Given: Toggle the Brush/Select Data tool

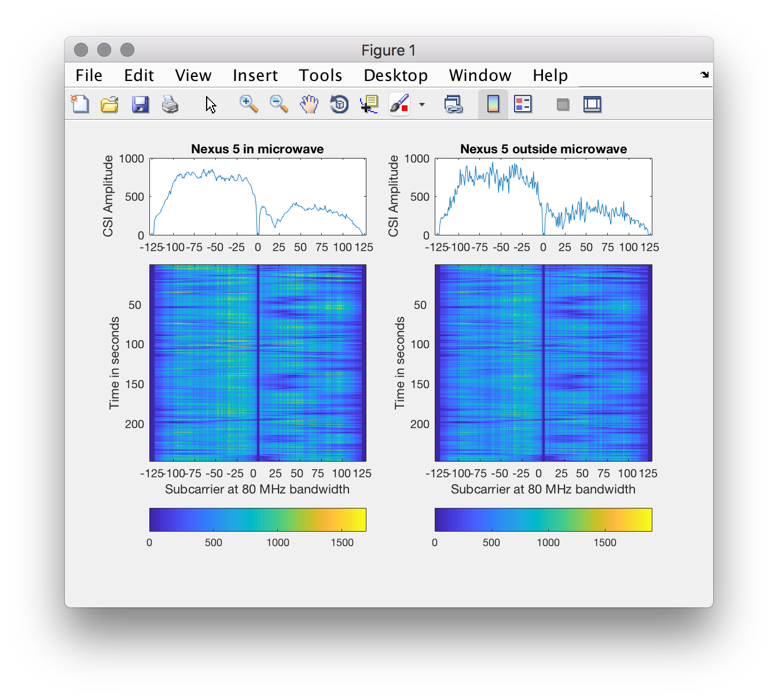Looking at the screenshot, I should [x=399, y=104].
